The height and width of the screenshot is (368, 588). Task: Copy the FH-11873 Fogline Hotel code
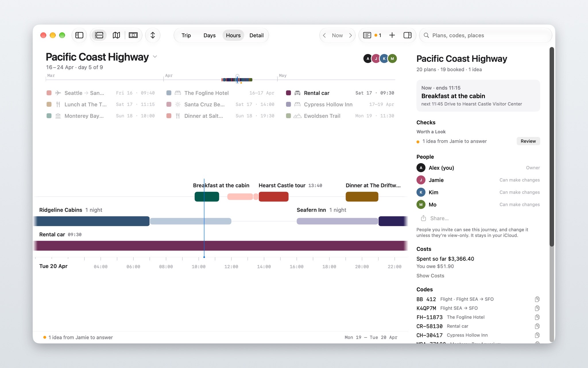537,317
